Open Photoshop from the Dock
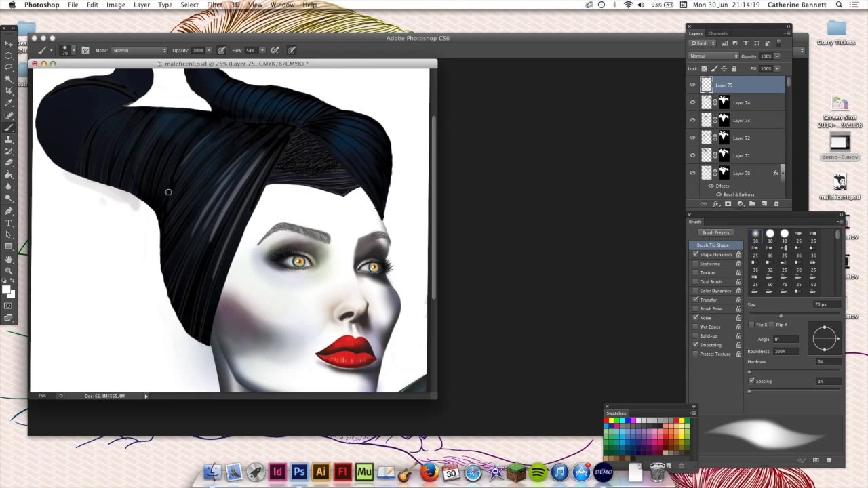Screen dimensions: 868x488 coord(299,472)
